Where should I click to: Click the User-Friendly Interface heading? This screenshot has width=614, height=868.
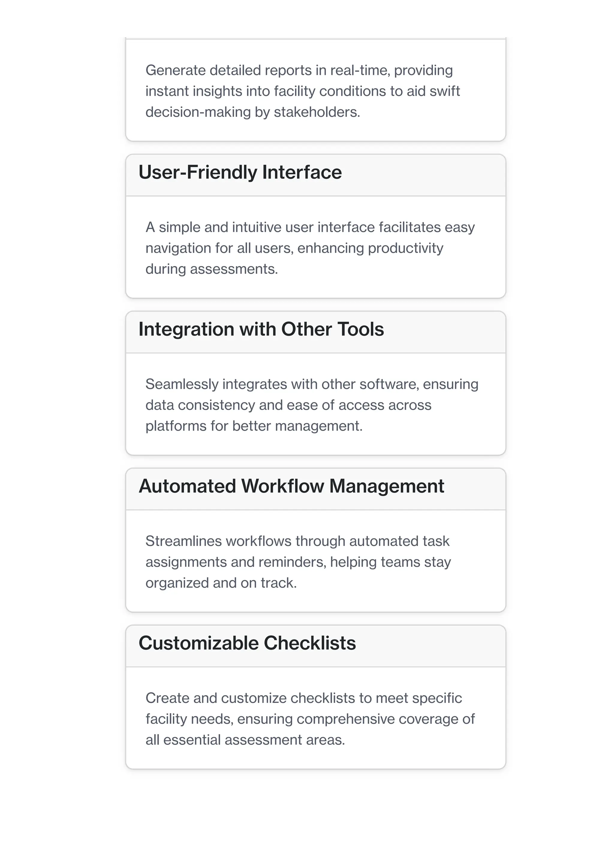point(240,173)
